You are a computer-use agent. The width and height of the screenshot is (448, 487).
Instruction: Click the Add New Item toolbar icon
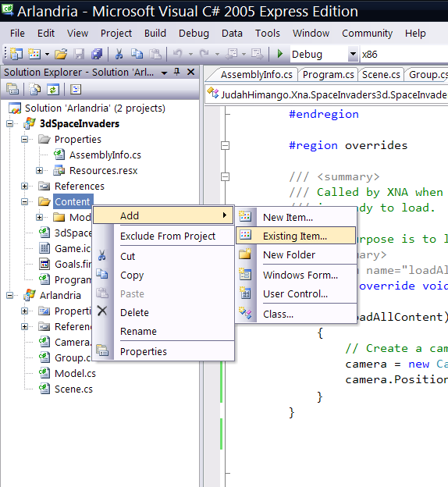(x=34, y=54)
